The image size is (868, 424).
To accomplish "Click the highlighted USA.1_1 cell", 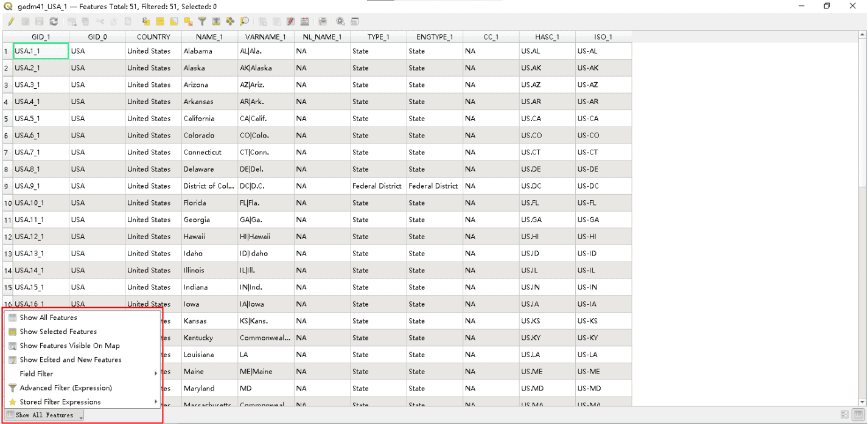I will click(x=41, y=51).
